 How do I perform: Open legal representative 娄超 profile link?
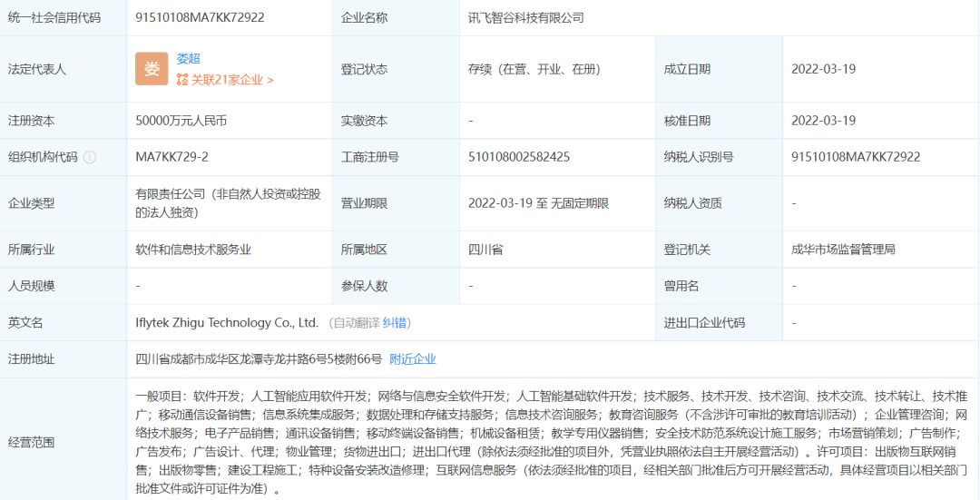coord(188,59)
